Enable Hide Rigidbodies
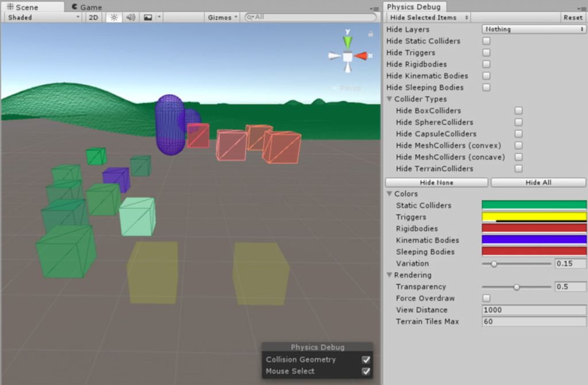The width and height of the screenshot is (588, 385). coord(485,64)
